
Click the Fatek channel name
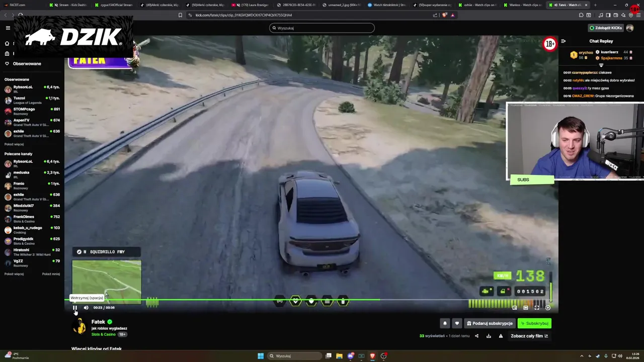[x=98, y=322]
